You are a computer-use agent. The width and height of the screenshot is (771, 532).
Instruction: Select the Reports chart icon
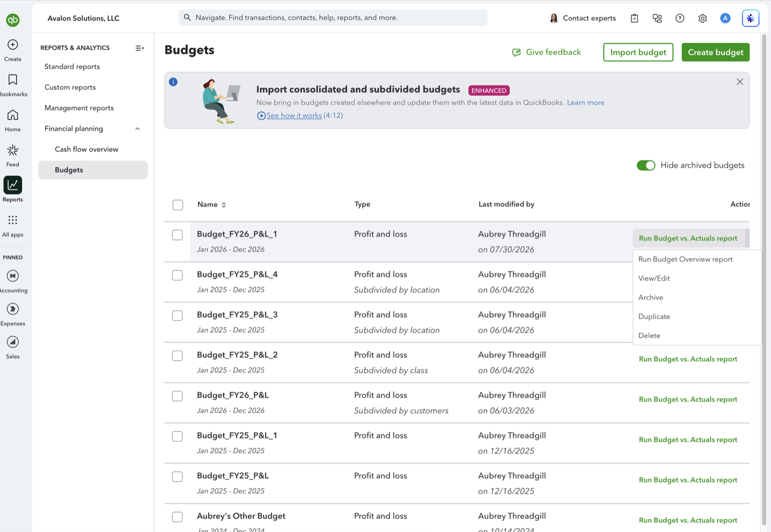(13, 185)
